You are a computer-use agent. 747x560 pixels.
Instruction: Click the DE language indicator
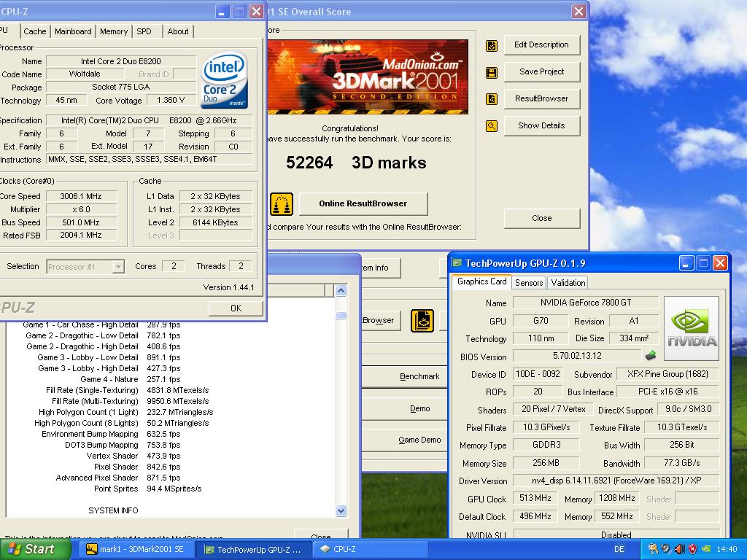click(x=619, y=549)
